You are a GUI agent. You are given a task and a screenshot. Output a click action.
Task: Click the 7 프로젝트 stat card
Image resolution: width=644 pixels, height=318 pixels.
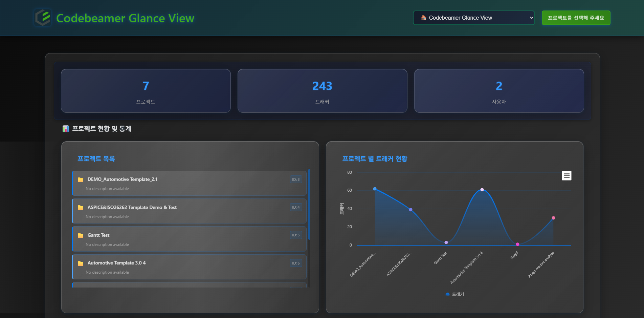[x=146, y=91]
